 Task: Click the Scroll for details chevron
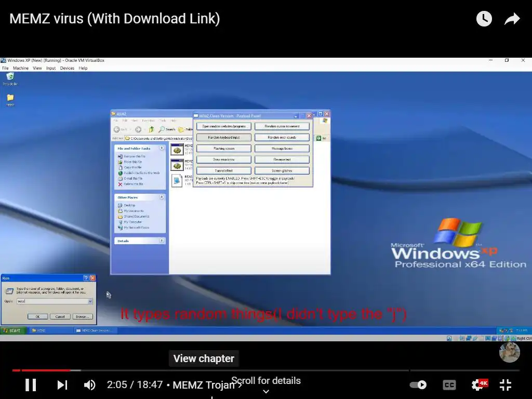click(266, 391)
